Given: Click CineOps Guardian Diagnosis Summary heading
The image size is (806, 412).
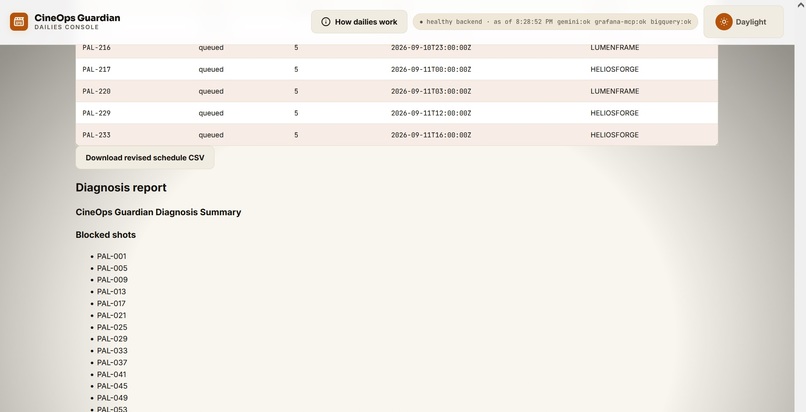Looking at the screenshot, I should coord(158,212).
